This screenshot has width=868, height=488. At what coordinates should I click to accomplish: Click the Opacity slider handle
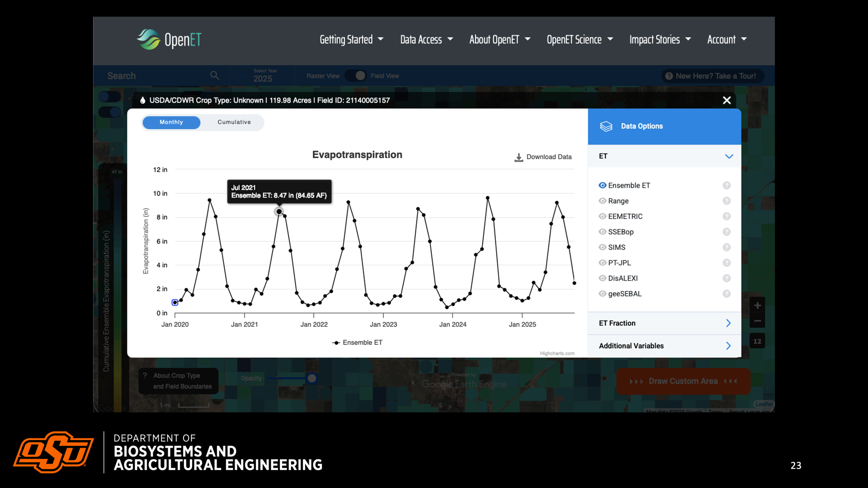pyautogui.click(x=312, y=378)
